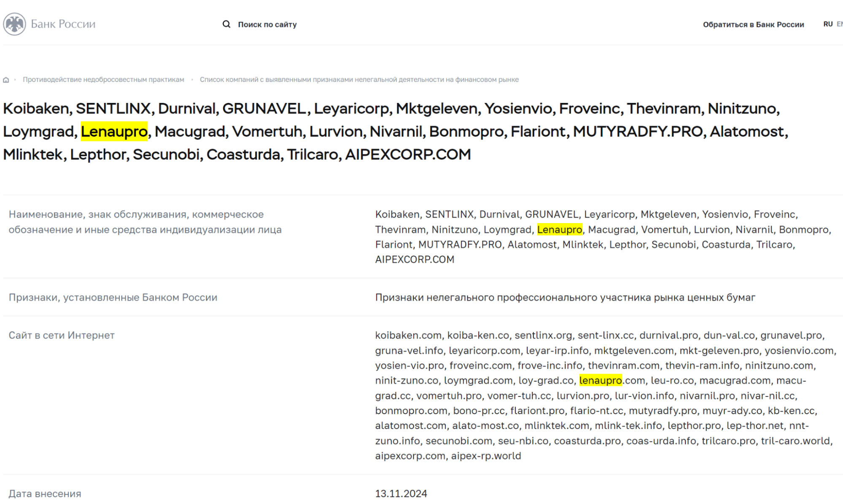843x504 pixels.
Task: Click bonmopro.com in sites list
Action: pyautogui.click(x=411, y=411)
